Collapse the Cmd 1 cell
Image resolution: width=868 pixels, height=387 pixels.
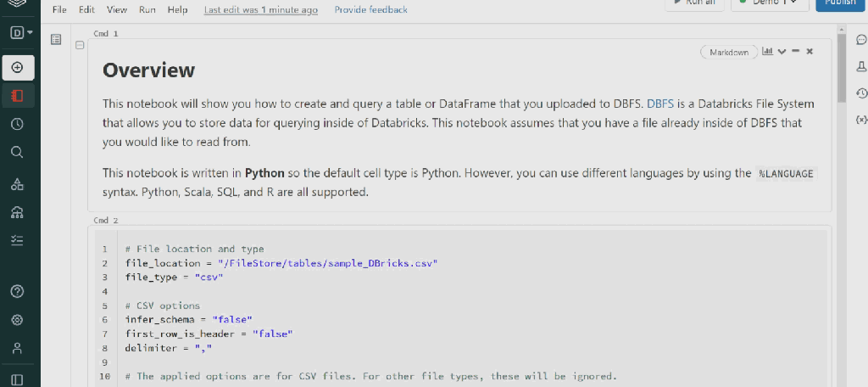click(x=80, y=45)
